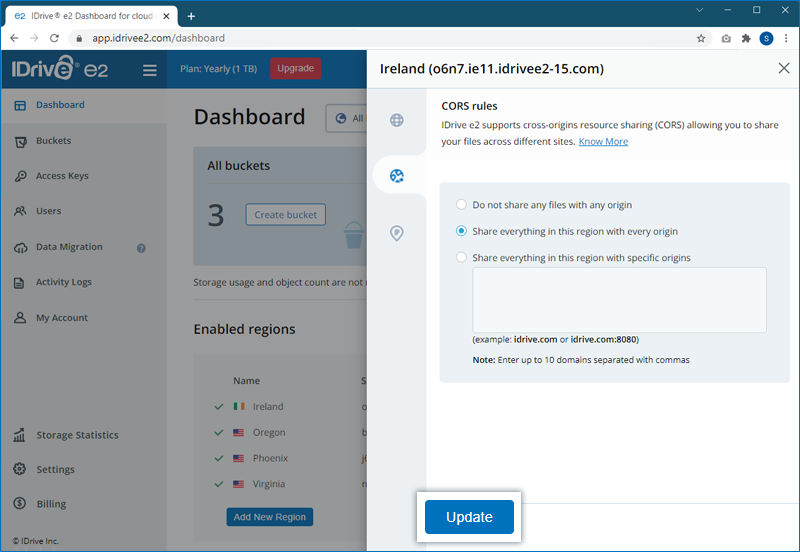
Task: Click the Update button
Action: (x=469, y=517)
